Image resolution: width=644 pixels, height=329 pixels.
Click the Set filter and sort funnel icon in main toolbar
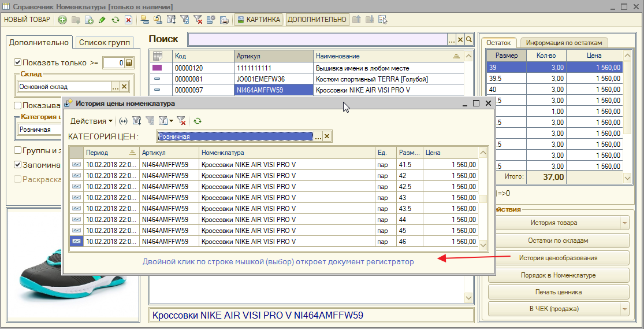[x=172, y=20]
